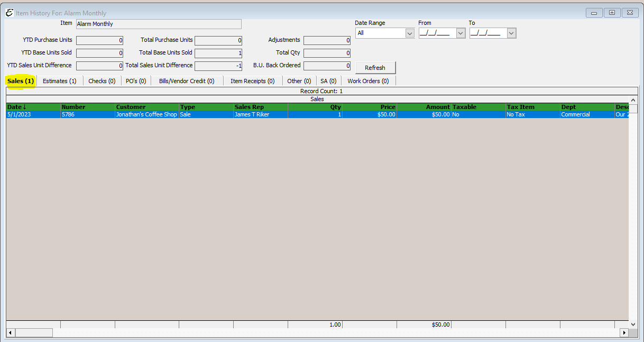Switch to the Work Orders (0) tab

(x=368, y=81)
